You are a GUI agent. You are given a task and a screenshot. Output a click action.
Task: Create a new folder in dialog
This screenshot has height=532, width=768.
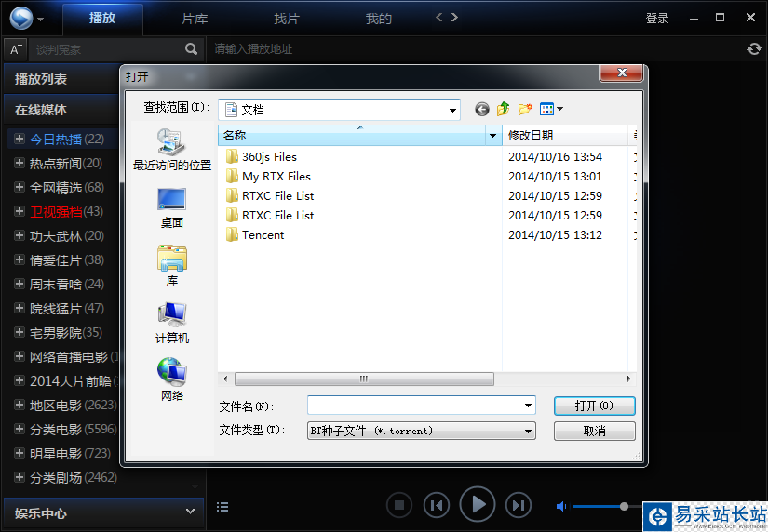point(525,109)
